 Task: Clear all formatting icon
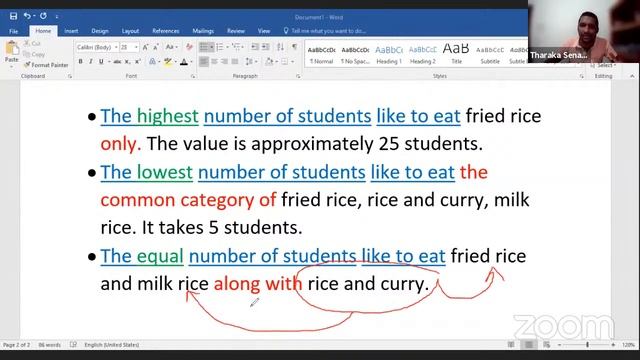tap(189, 47)
